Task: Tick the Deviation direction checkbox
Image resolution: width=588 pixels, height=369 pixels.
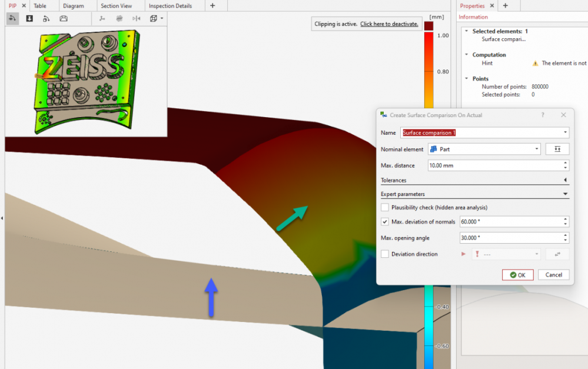Action: click(385, 254)
